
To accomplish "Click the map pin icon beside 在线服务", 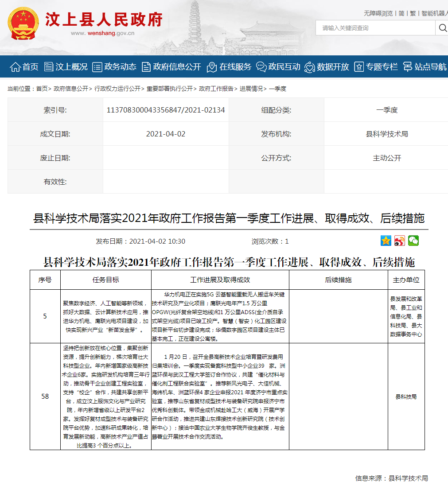I will tap(211, 67).
